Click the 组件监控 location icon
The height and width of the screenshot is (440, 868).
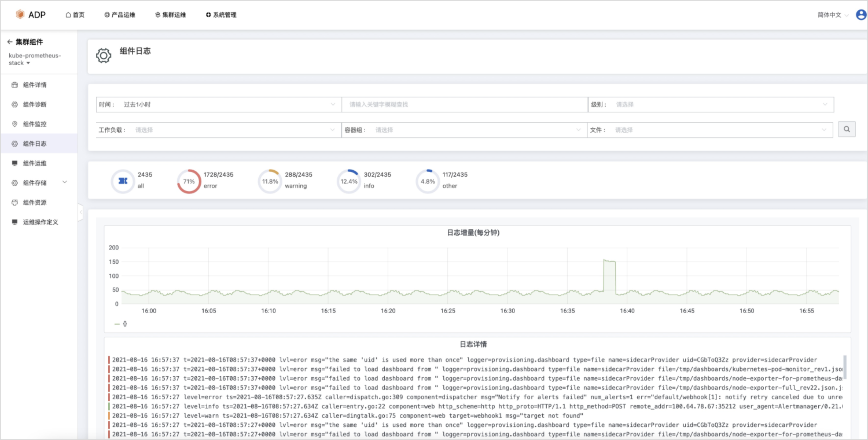[x=14, y=124]
